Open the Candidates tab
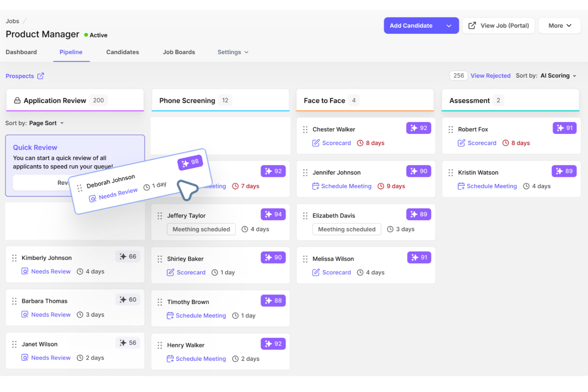Viewport: 588px width, 392px height. [x=122, y=52]
